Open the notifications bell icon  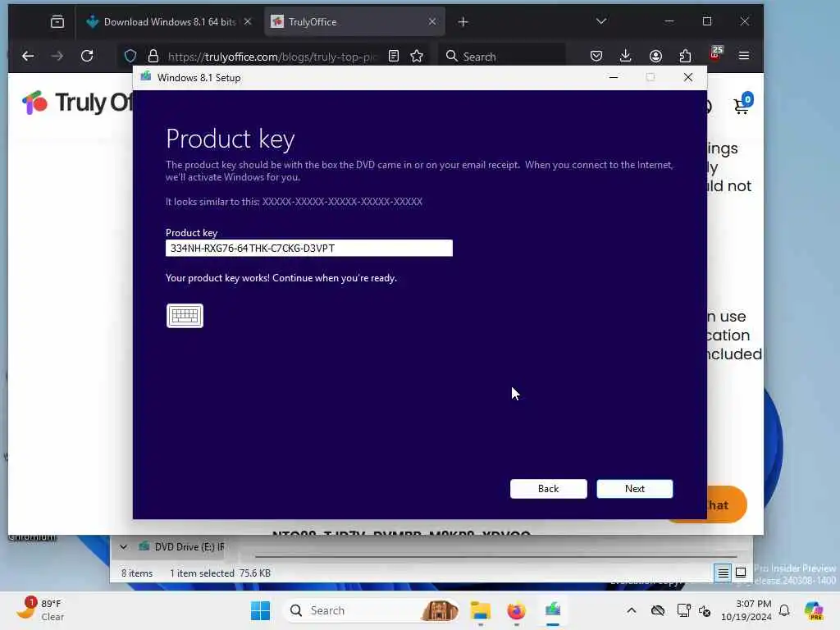[x=784, y=610]
